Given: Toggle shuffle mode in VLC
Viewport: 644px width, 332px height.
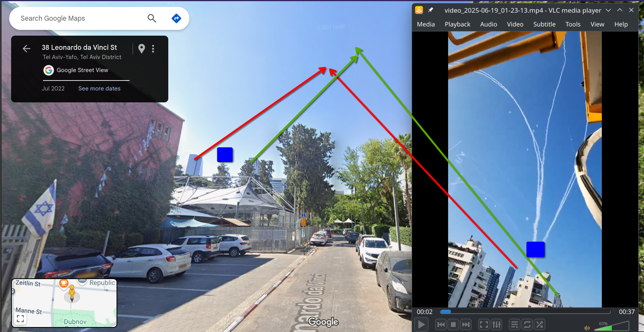Looking at the screenshot, I should (540, 325).
